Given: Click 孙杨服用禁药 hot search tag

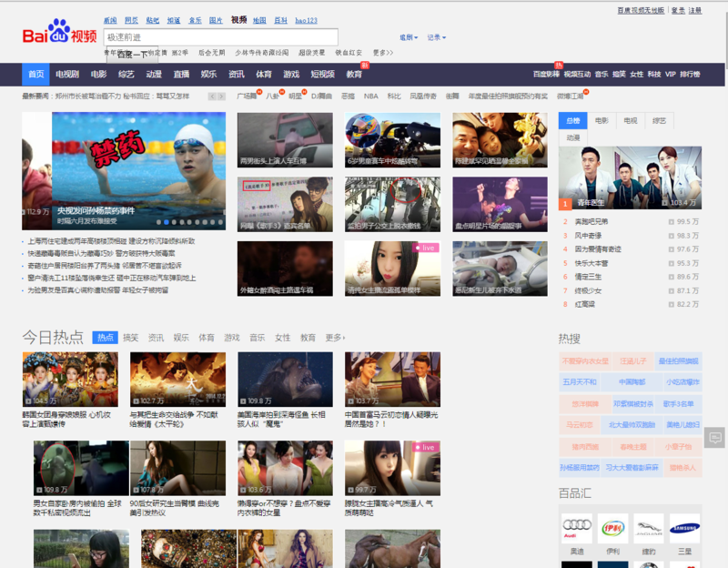Looking at the screenshot, I should tap(580, 468).
